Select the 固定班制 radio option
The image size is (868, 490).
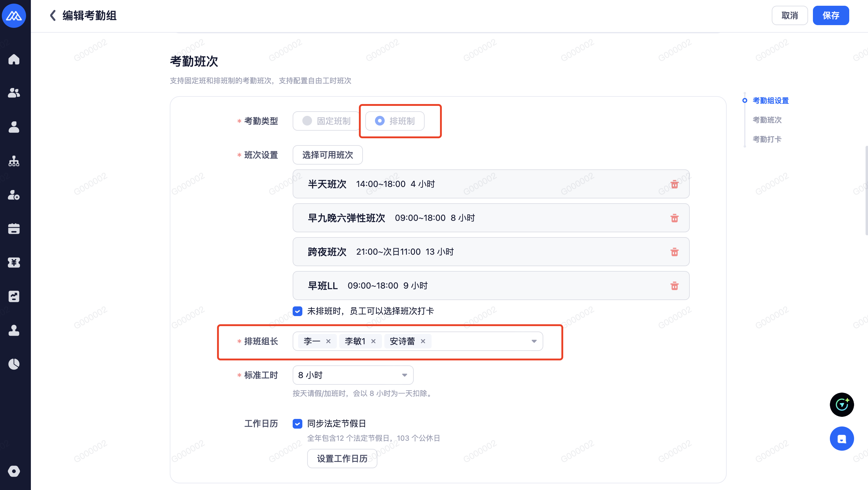coord(326,121)
